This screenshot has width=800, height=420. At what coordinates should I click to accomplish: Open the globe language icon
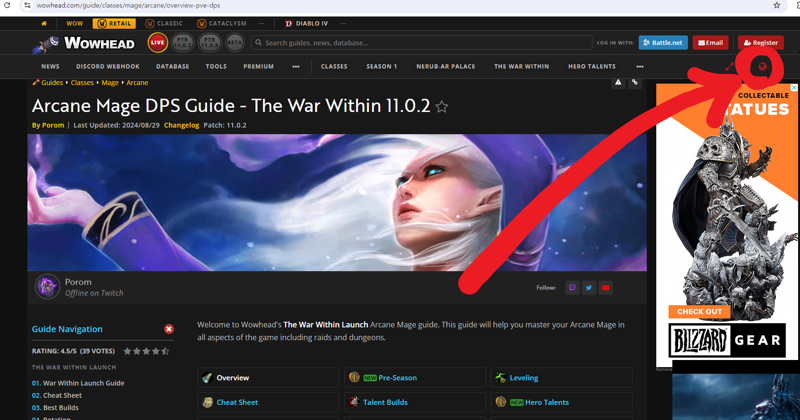coord(762,66)
